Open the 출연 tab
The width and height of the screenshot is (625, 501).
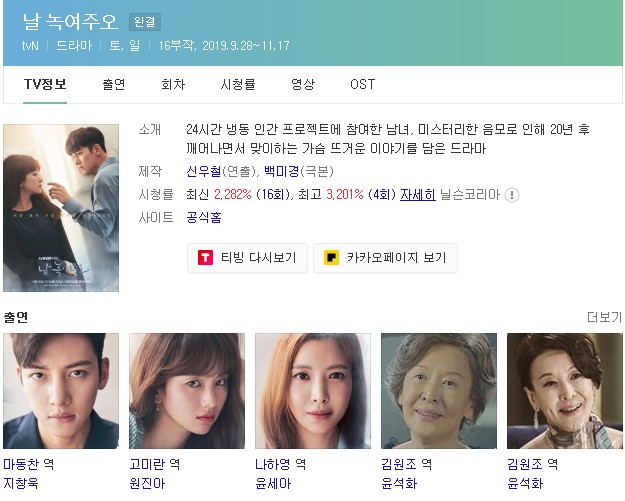pyautogui.click(x=114, y=84)
